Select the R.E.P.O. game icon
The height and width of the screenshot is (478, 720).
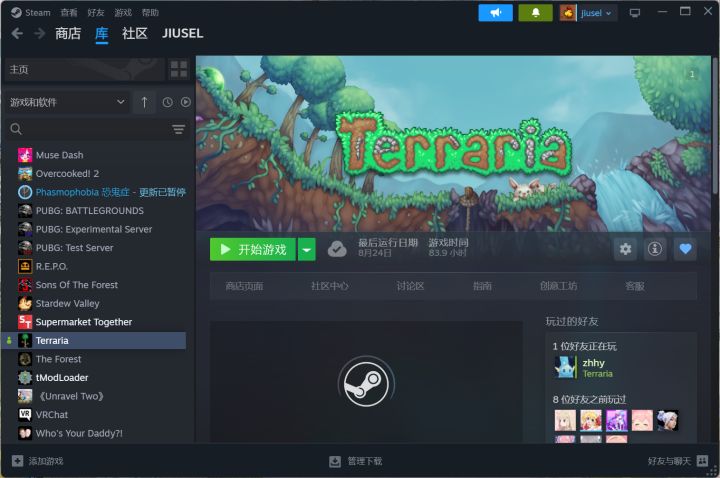(x=25, y=266)
